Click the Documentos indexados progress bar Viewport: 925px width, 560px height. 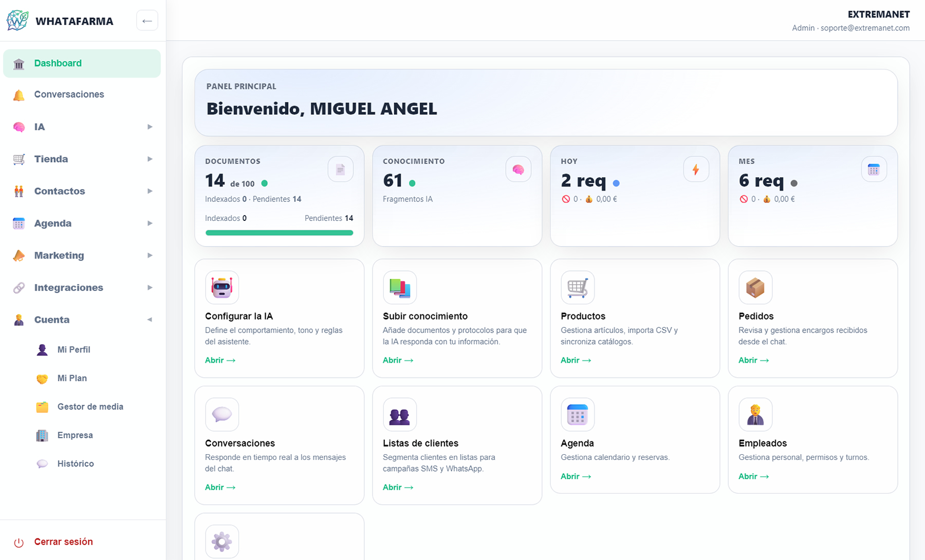pyautogui.click(x=279, y=232)
